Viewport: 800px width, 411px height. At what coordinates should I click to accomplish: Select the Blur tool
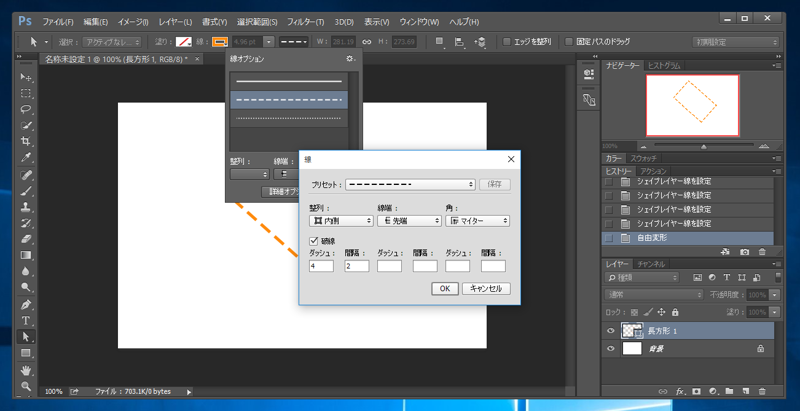[x=26, y=271]
